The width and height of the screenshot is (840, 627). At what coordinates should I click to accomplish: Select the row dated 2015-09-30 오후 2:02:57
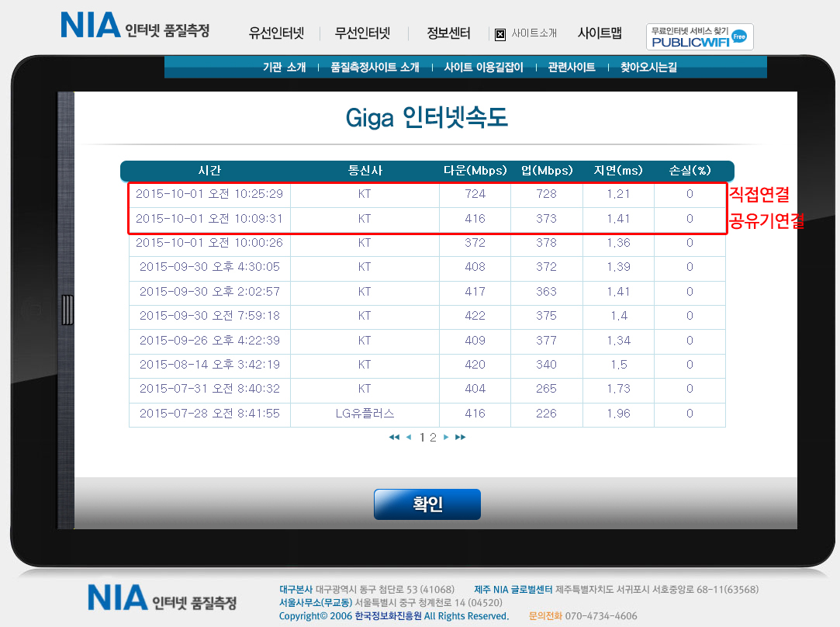click(427, 292)
